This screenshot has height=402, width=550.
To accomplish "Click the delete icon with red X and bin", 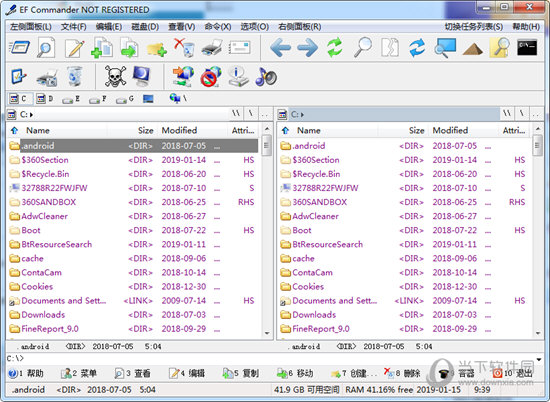I will (185, 47).
